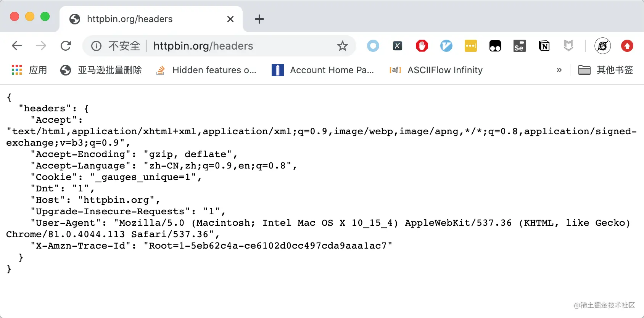Click the "Upgrade-Insecure-Requests" line
Screen dimensions: 644x318
[x=128, y=212]
